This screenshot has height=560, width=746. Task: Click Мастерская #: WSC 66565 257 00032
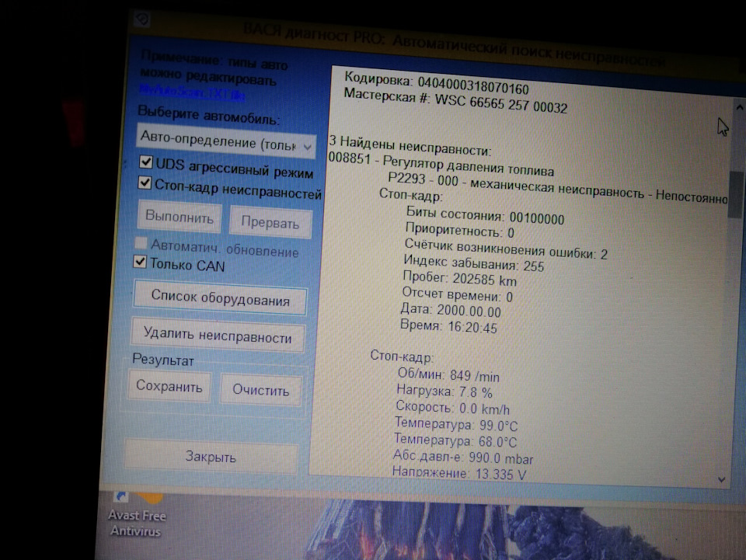point(455,101)
